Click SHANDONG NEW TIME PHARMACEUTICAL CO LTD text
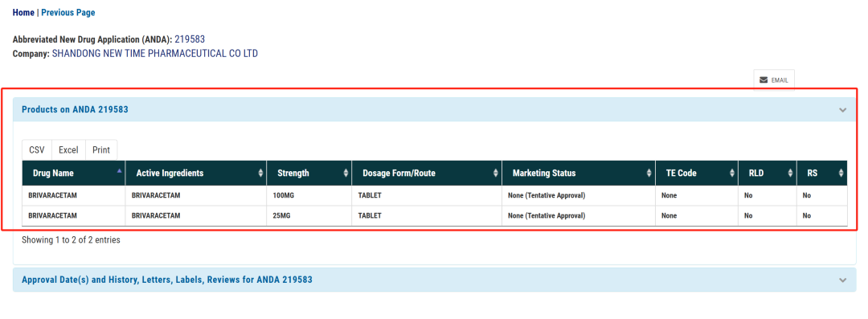The image size is (868, 319). [154, 54]
